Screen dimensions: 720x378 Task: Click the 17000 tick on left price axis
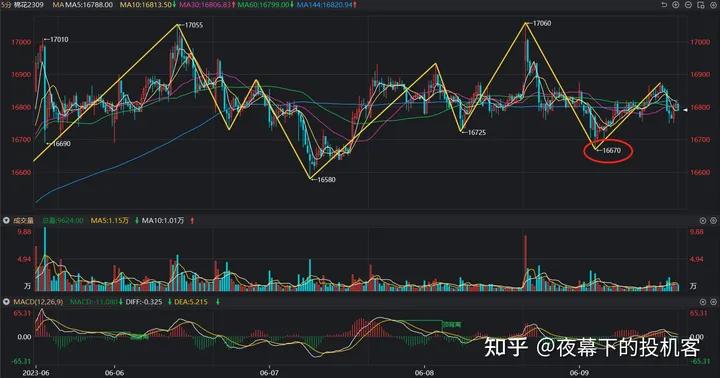point(21,42)
